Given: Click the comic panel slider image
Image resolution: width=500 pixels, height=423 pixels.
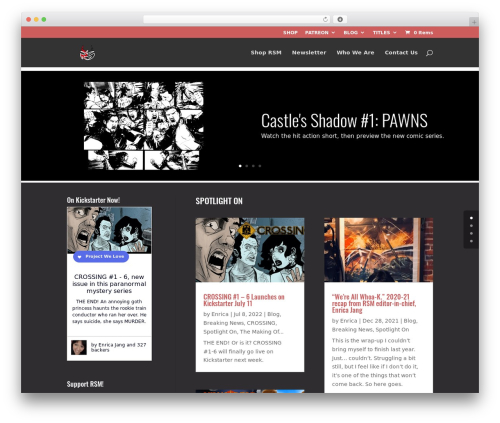Looking at the screenshot, I should [x=143, y=126].
